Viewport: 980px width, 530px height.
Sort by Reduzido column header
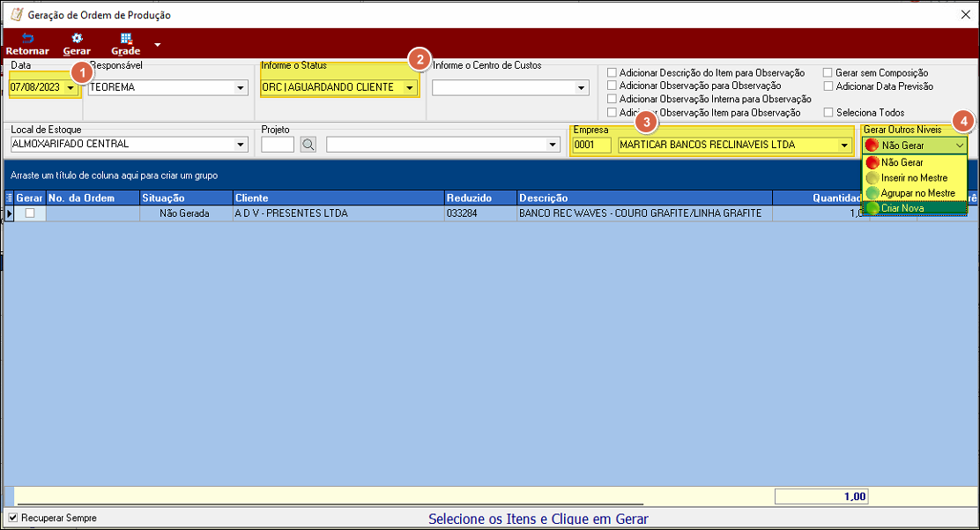(x=480, y=198)
